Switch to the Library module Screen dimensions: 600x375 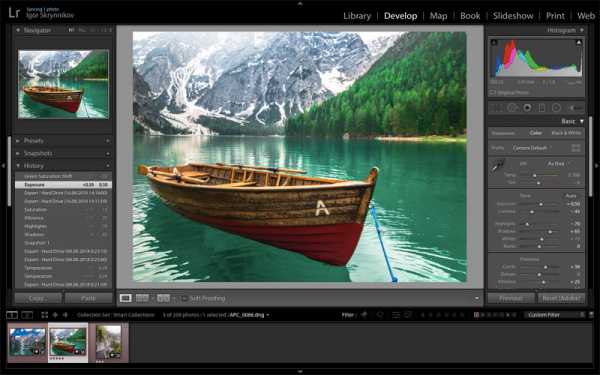357,16
